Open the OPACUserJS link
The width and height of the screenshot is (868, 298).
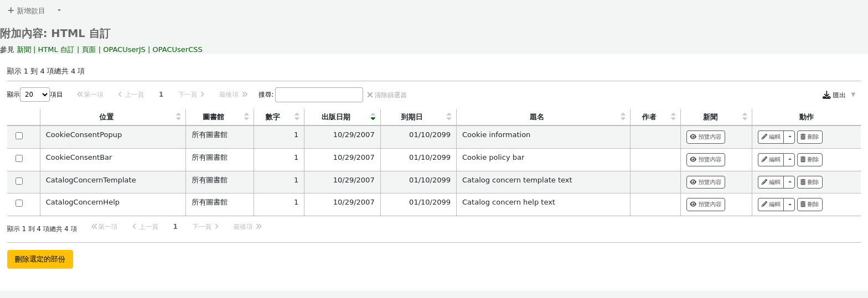[x=124, y=50]
